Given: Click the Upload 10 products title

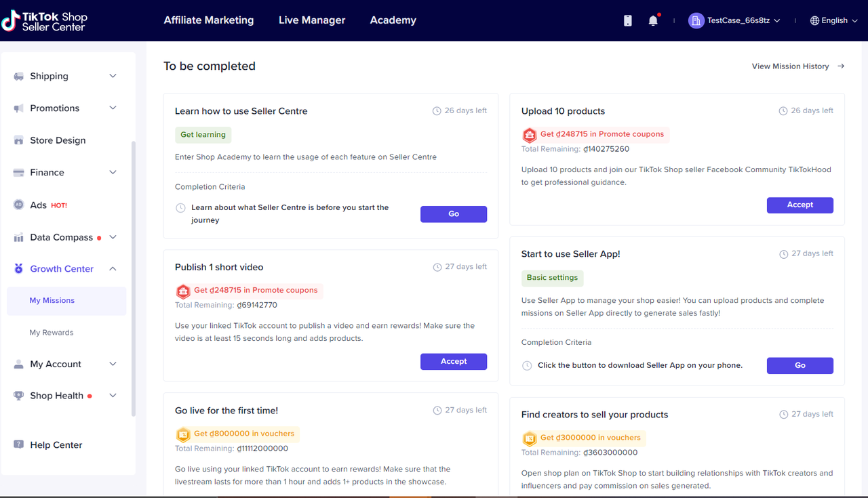Looking at the screenshot, I should [x=563, y=111].
